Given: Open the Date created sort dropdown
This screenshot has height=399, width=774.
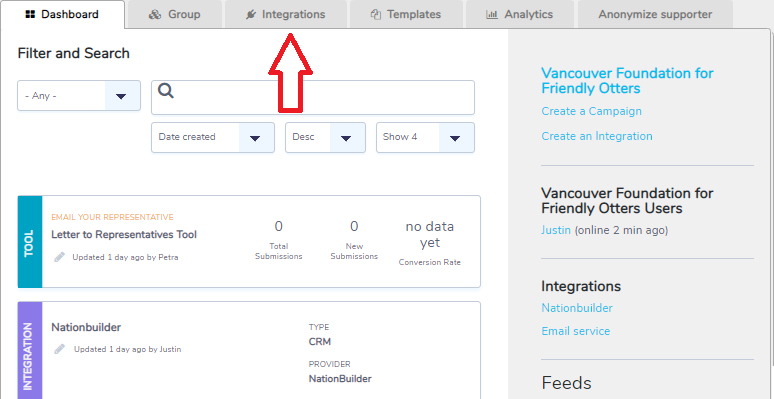Looking at the screenshot, I should 213,137.
